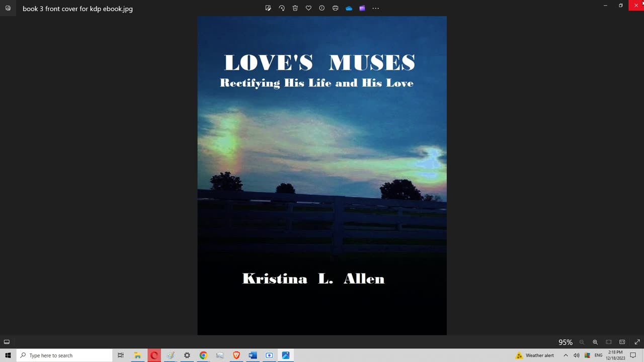The height and width of the screenshot is (362, 644).
Task: Click the book cover image
Action: tap(322, 175)
